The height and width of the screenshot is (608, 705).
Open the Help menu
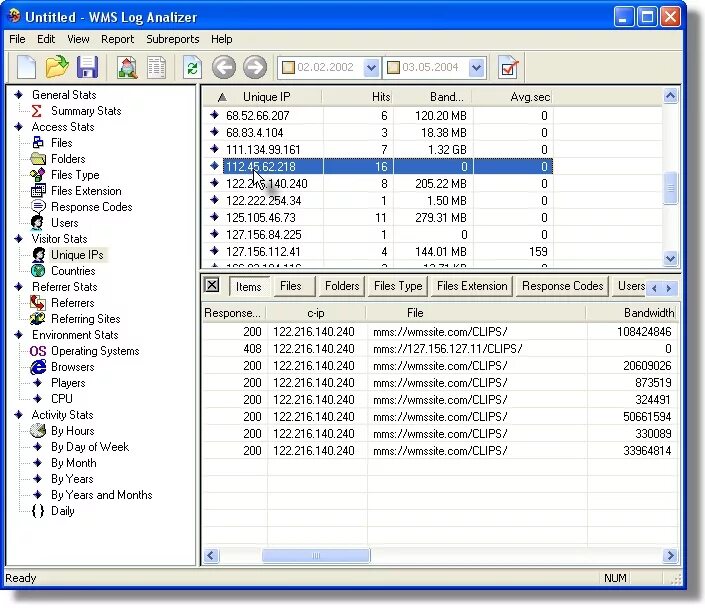pos(222,39)
